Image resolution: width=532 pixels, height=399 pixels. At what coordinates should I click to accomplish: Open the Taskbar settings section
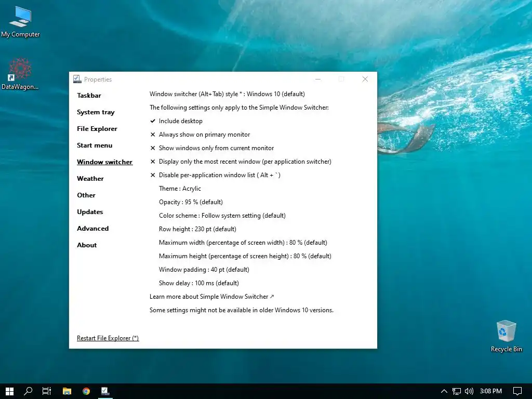click(89, 96)
